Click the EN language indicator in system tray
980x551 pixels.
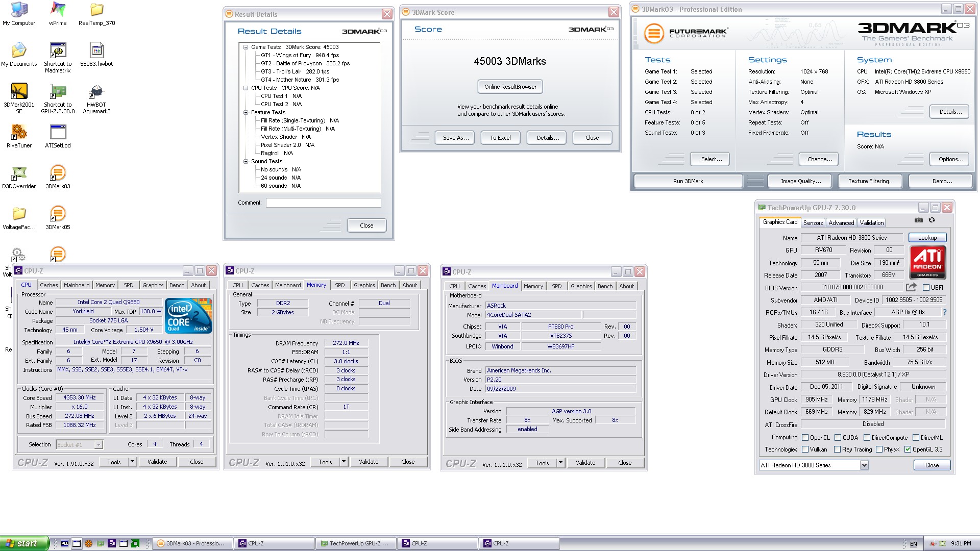(913, 544)
